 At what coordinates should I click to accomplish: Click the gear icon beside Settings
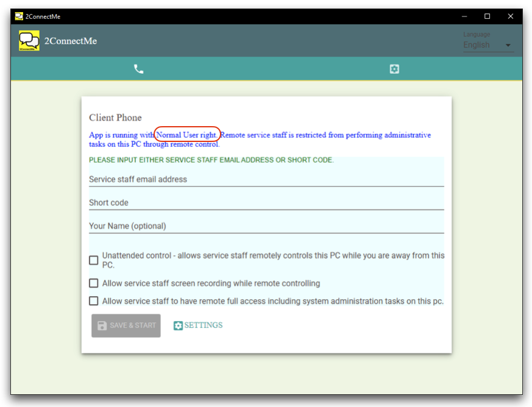178,325
